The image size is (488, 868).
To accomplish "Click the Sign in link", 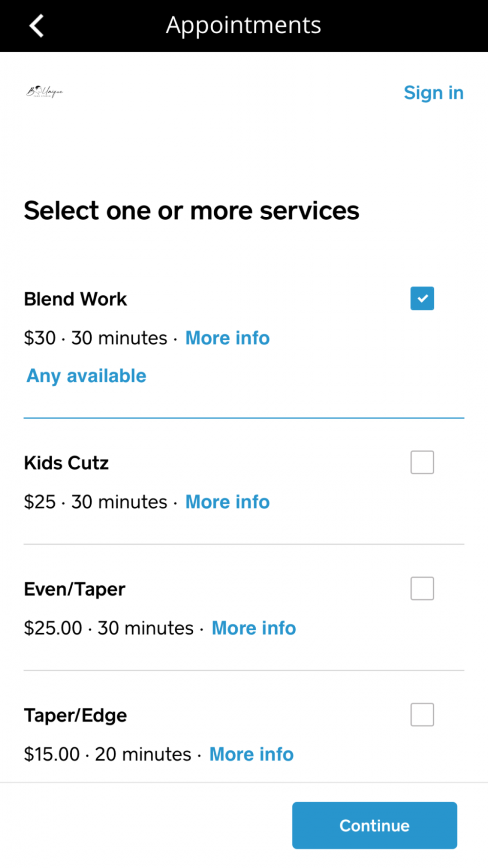I will [x=433, y=93].
